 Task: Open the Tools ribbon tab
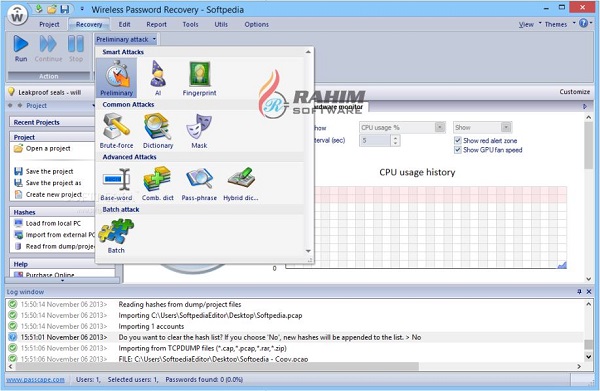[190, 24]
